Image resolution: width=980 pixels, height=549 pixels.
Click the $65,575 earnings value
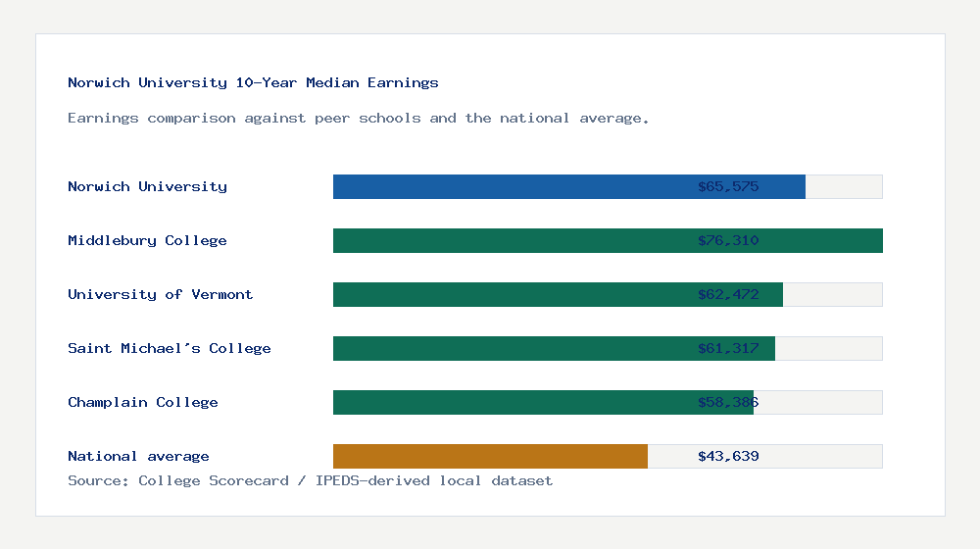(728, 186)
